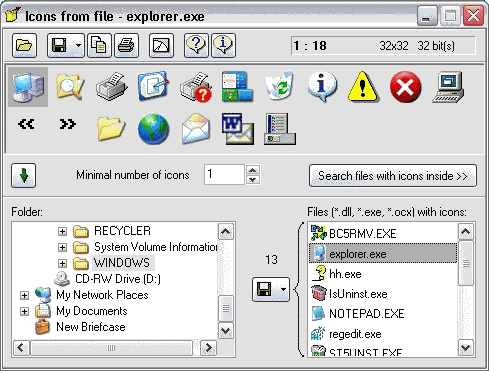The width and height of the screenshot is (489, 371).
Task: Click folder tree horizontal scroll right arrow
Action: click(209, 348)
